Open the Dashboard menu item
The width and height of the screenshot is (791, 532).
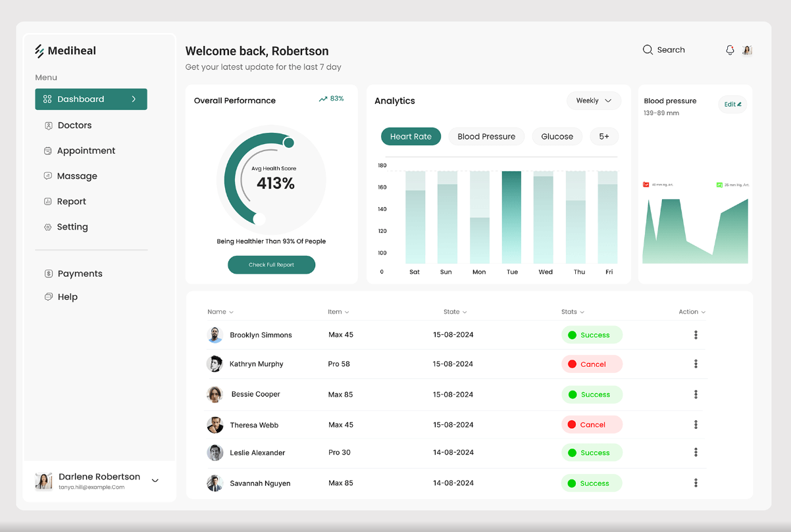(91, 99)
